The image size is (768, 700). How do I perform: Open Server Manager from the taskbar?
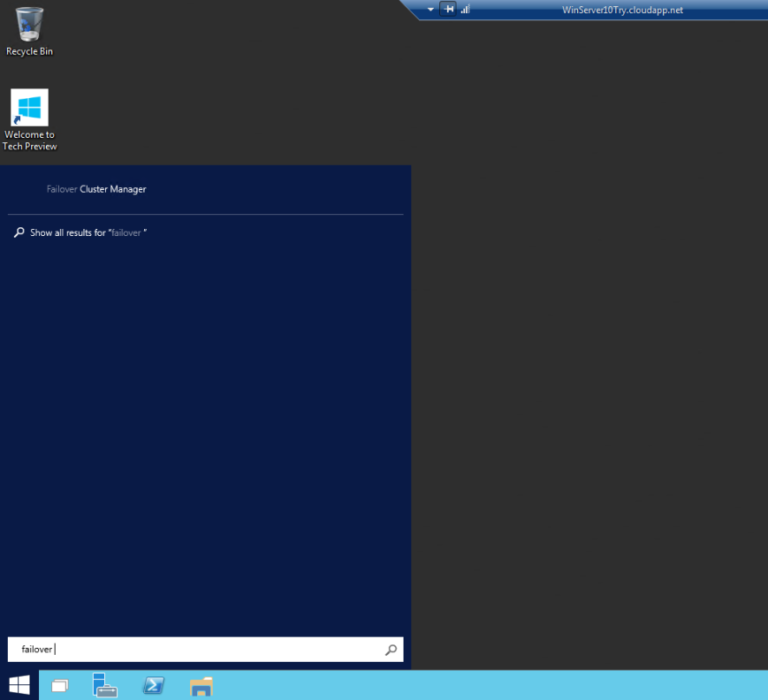105,685
